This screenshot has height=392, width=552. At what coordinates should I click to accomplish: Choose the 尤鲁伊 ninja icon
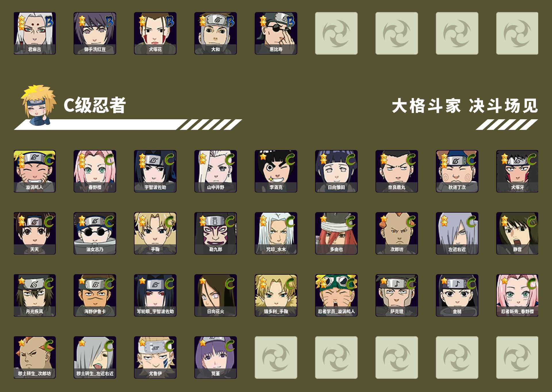click(x=155, y=358)
